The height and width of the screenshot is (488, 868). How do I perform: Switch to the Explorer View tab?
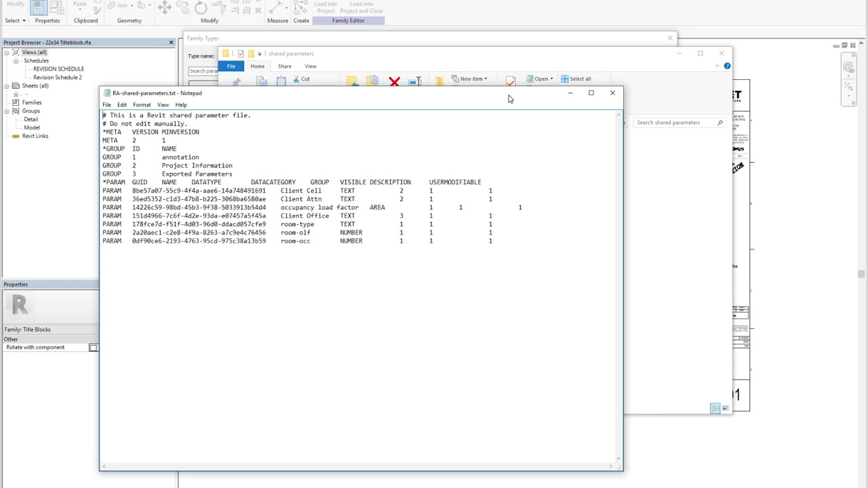pyautogui.click(x=311, y=66)
